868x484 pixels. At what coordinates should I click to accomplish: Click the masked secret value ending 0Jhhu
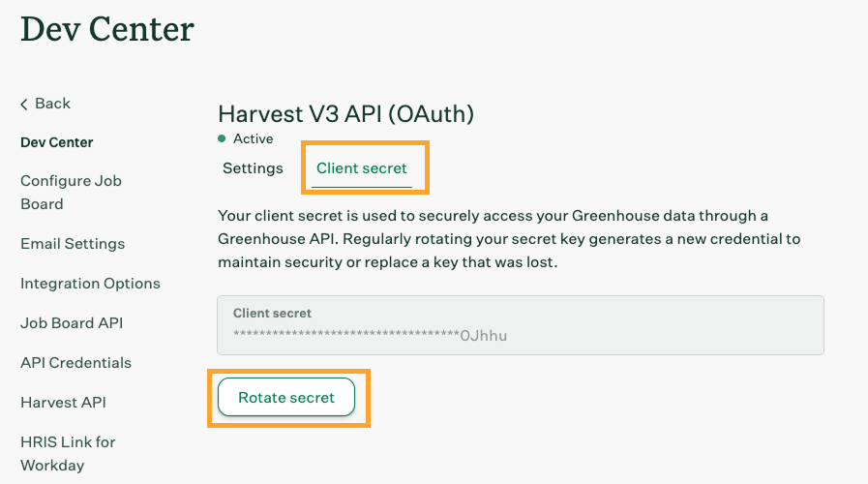[x=371, y=336]
